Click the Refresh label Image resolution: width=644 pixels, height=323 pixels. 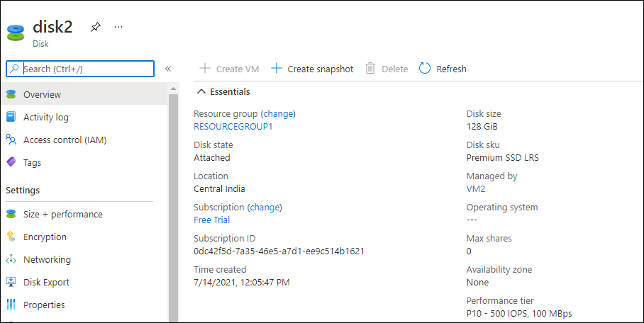pyautogui.click(x=451, y=69)
